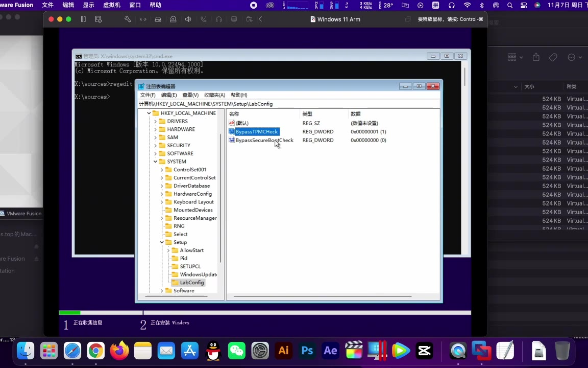The image size is (588, 368).
Task: Open Firefox from the Dock
Action: [119, 351]
